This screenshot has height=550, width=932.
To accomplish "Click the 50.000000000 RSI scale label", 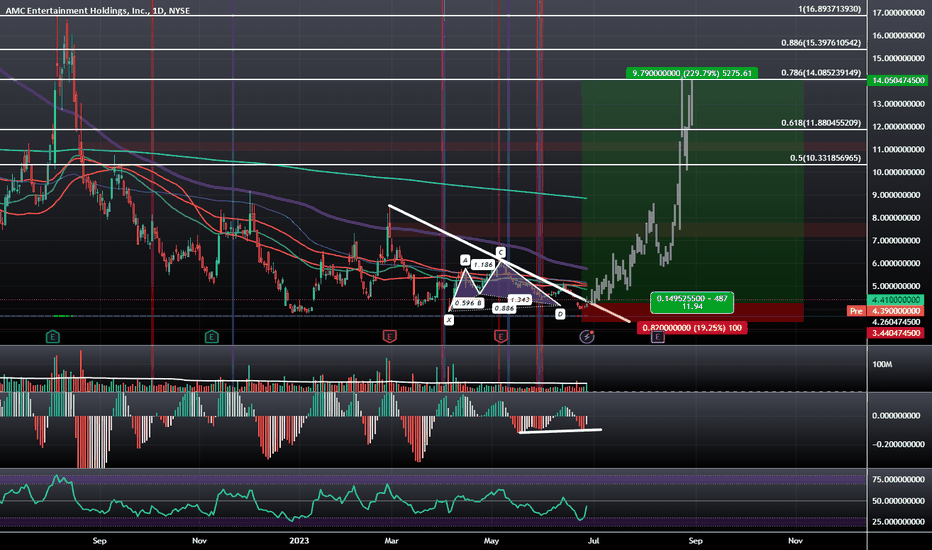I will click(898, 501).
